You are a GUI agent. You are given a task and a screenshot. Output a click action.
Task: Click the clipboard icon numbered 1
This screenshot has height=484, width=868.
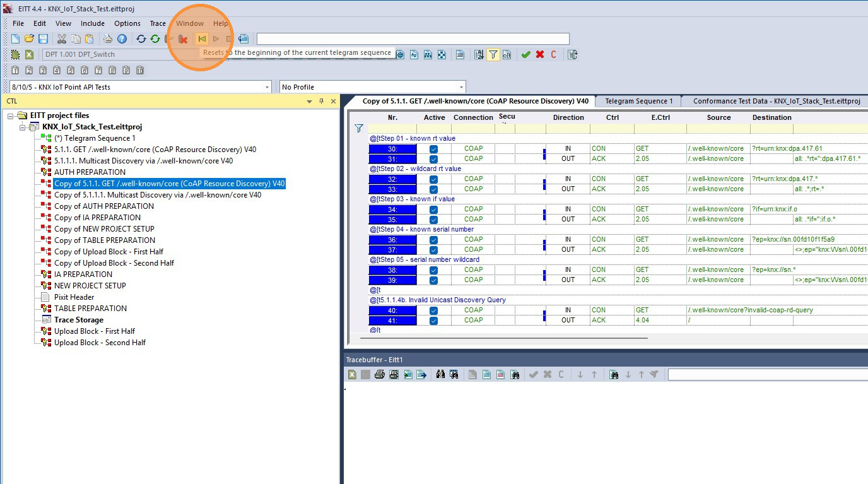point(15,70)
